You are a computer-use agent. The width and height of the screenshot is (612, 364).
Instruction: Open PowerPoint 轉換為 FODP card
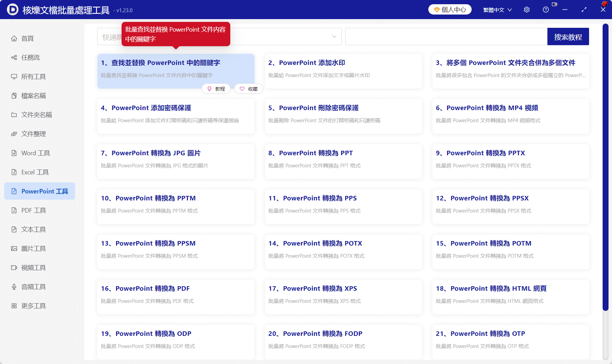coord(343,342)
